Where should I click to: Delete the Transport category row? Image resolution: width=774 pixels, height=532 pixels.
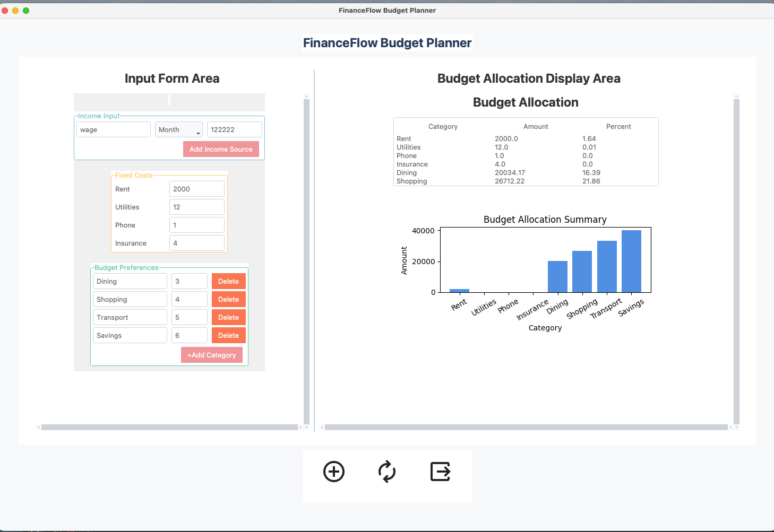pyautogui.click(x=229, y=317)
